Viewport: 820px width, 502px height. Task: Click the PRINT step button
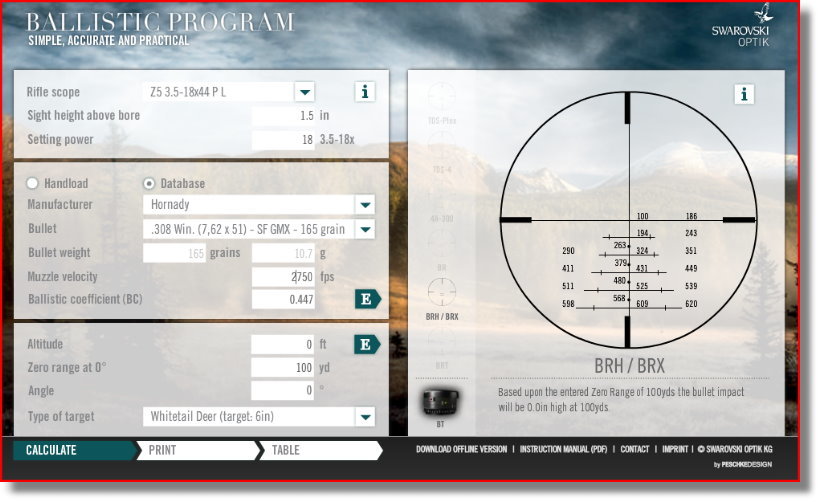[198, 450]
